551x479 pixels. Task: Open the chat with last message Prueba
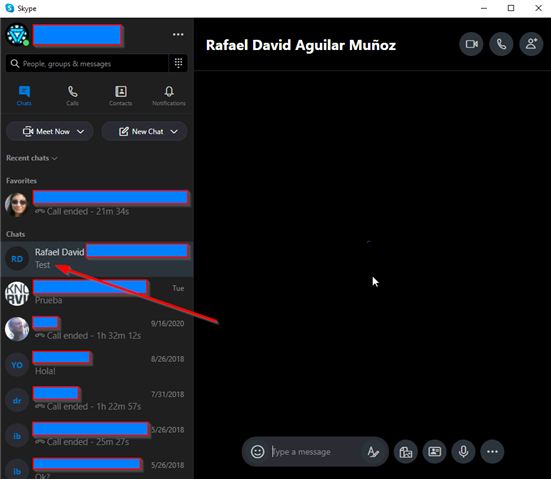97,294
